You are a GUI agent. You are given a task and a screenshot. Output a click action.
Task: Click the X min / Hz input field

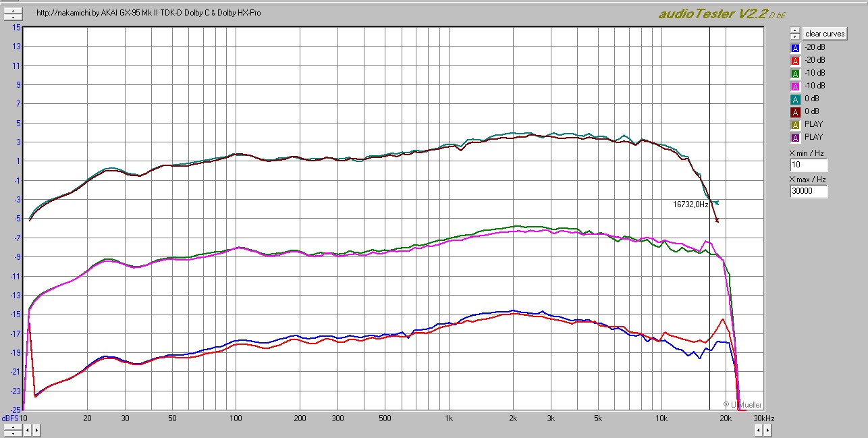coord(809,165)
